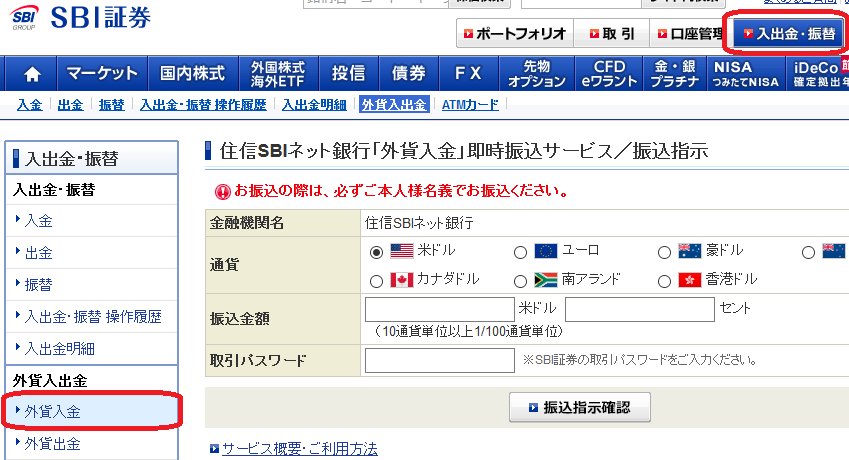Click the 10通貨単位以上1/100通貨単位 note
The width and height of the screenshot is (849, 460).
pos(469,331)
